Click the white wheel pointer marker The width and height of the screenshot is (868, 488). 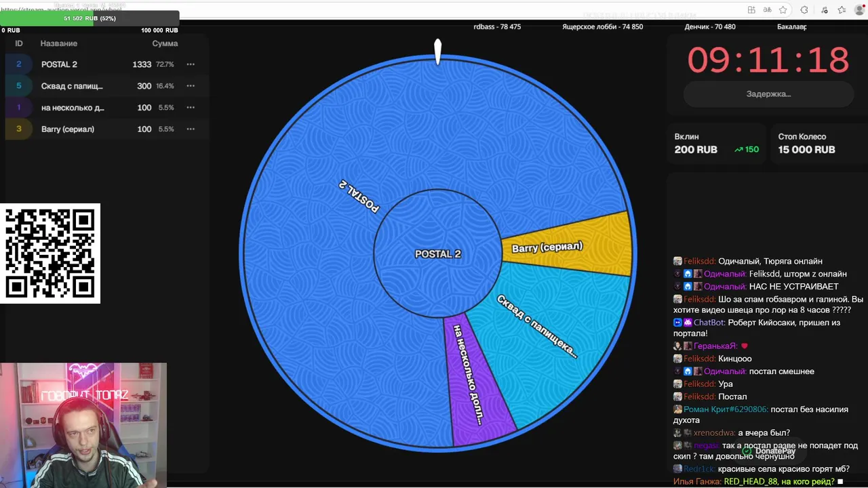(x=437, y=52)
